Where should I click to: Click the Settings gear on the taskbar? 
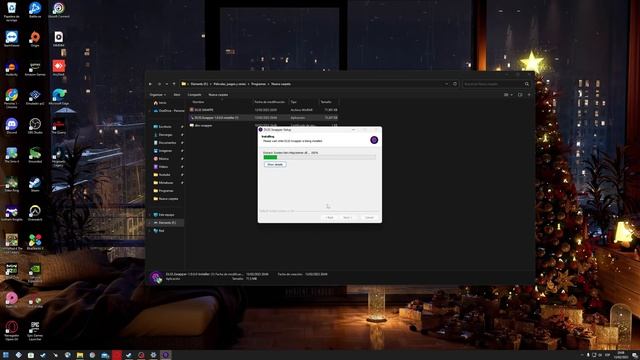coord(153,355)
